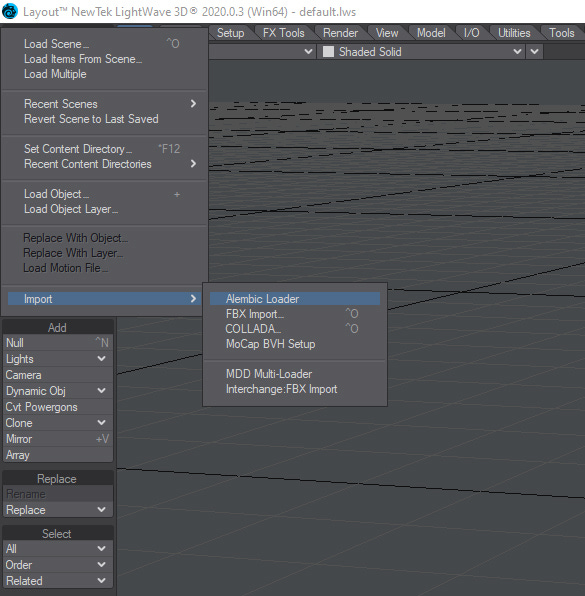This screenshot has width=585, height=596.
Task: Choose Load Motion File entry
Action: [105, 268]
